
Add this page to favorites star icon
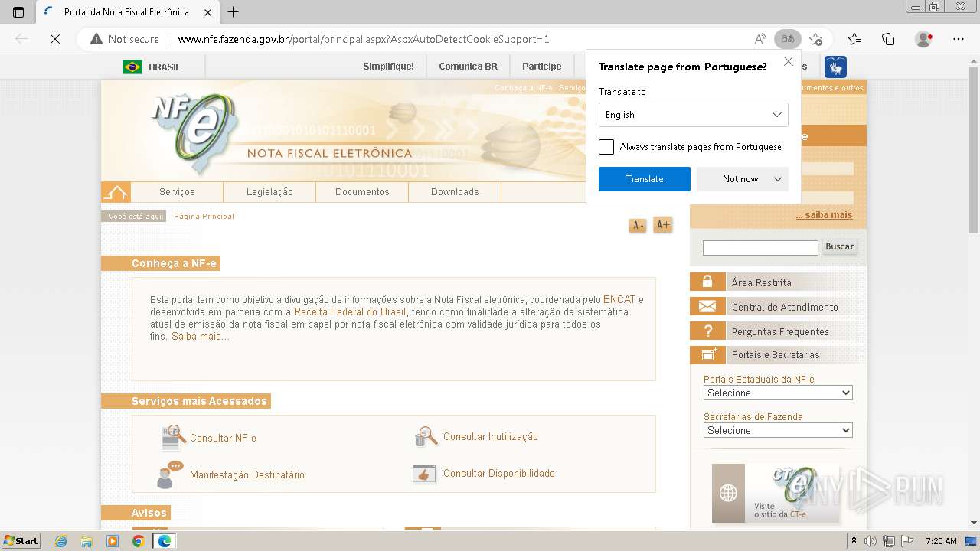click(x=815, y=39)
